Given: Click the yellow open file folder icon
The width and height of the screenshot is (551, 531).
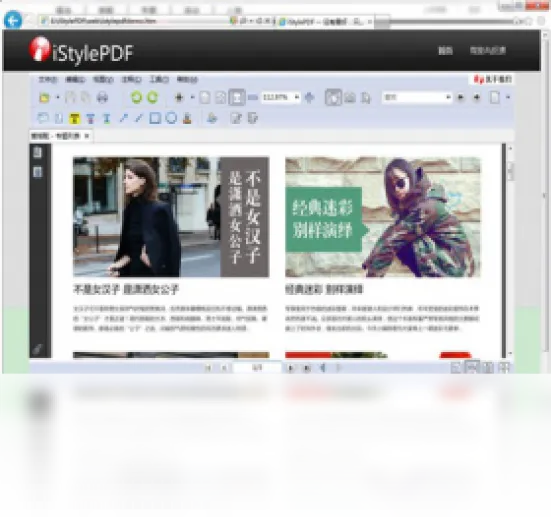Looking at the screenshot, I should (x=45, y=97).
